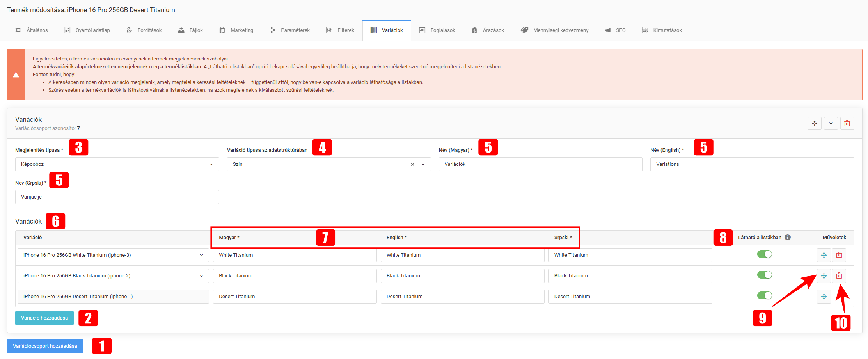Viewport: 868px width, 359px height.
Task: Switch to the Paraméterek tab
Action: point(289,30)
